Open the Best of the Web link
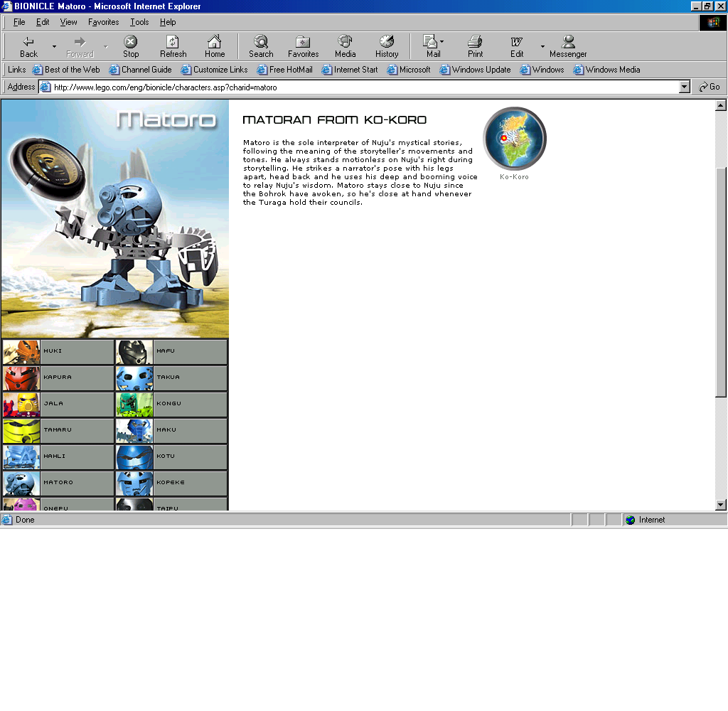Screen dimensions: 728x711 (x=66, y=70)
